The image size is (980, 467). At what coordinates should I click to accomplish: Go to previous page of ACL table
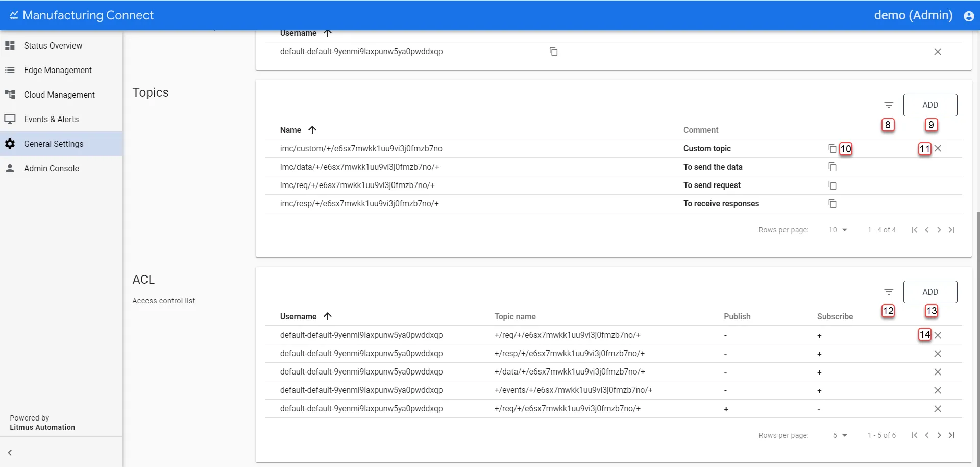[926, 435]
